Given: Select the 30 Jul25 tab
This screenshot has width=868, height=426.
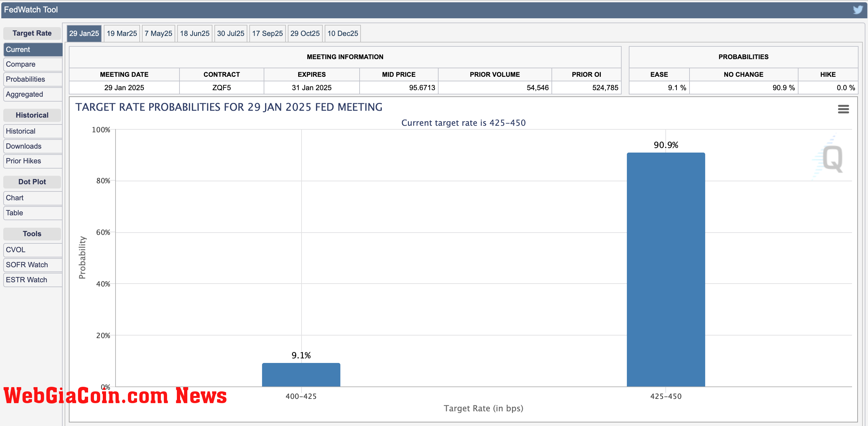Looking at the screenshot, I should point(230,33).
